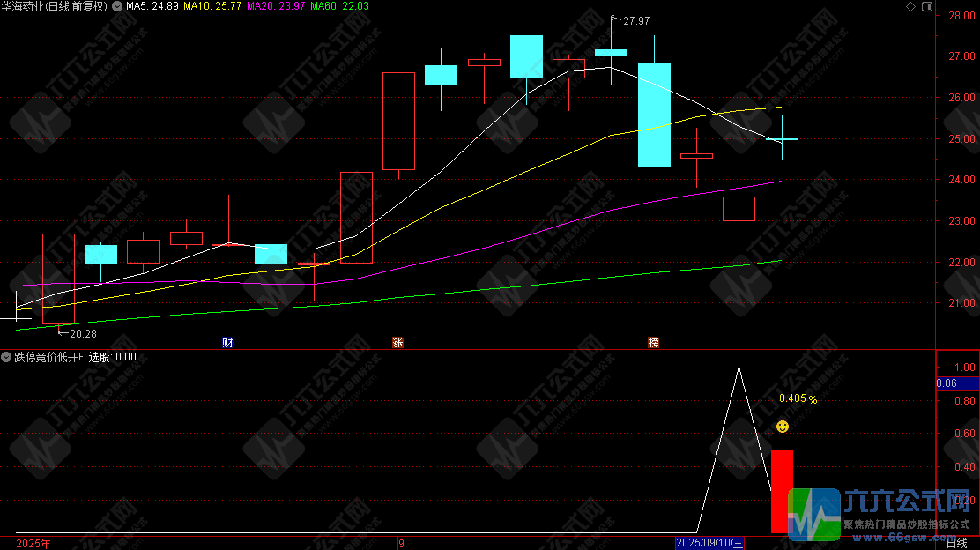Click the 日线 period label at bottom right
The width and height of the screenshot is (980, 550).
(x=956, y=543)
